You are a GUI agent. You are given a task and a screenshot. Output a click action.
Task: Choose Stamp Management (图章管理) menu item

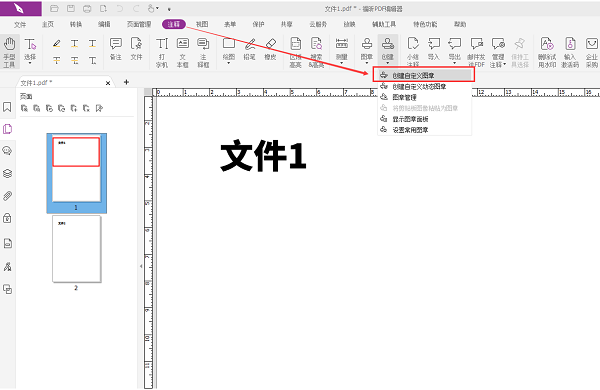pos(424,97)
